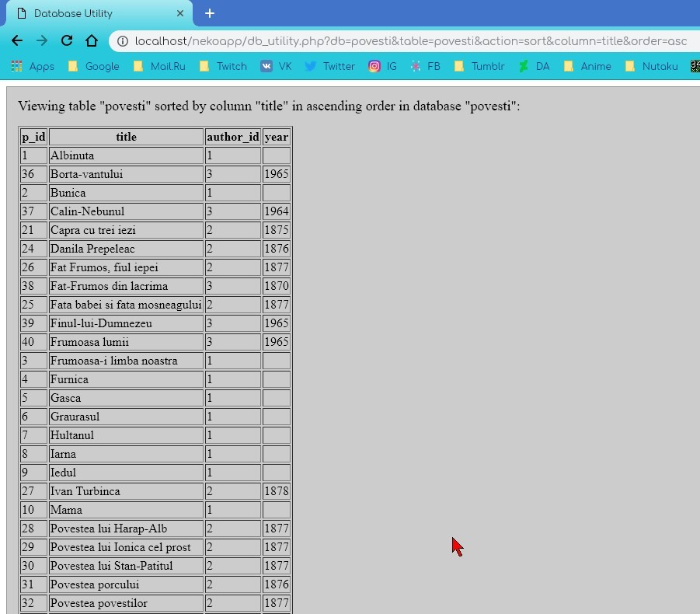Click the address bar URL
700x614 pixels.
pyautogui.click(x=411, y=41)
